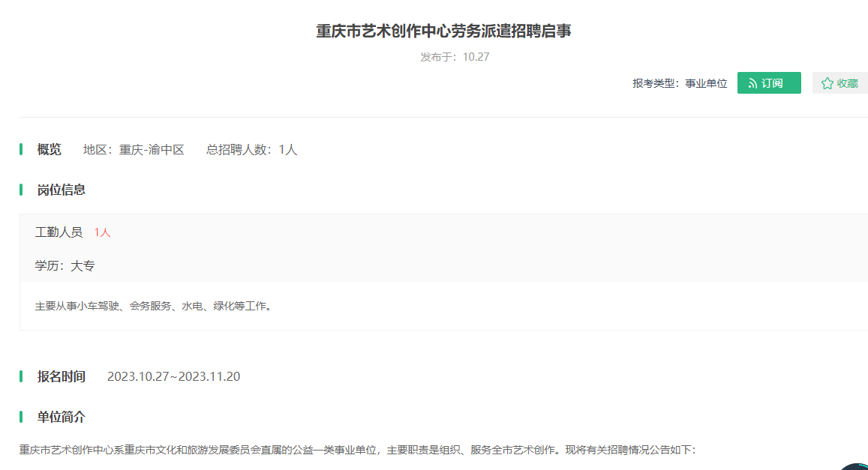Click the RSS icon in 订阅 button
The height and width of the screenshot is (470, 868).
[x=753, y=83]
